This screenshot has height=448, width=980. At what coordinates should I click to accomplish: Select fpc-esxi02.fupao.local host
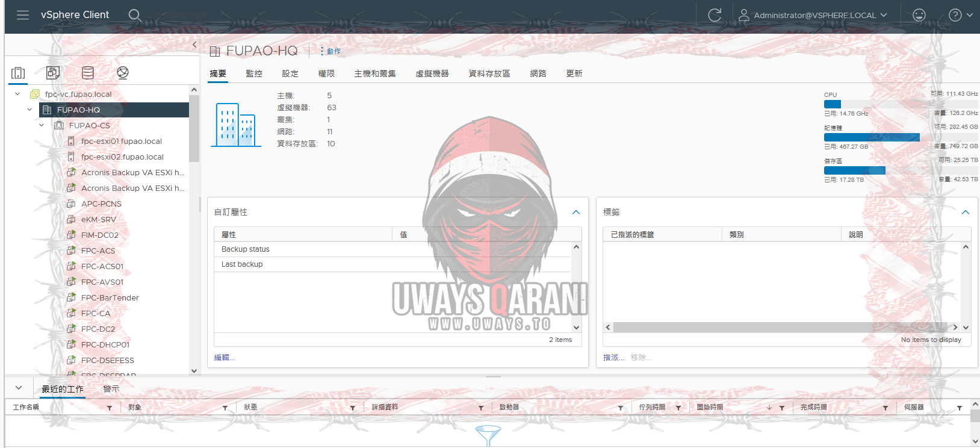(x=122, y=157)
